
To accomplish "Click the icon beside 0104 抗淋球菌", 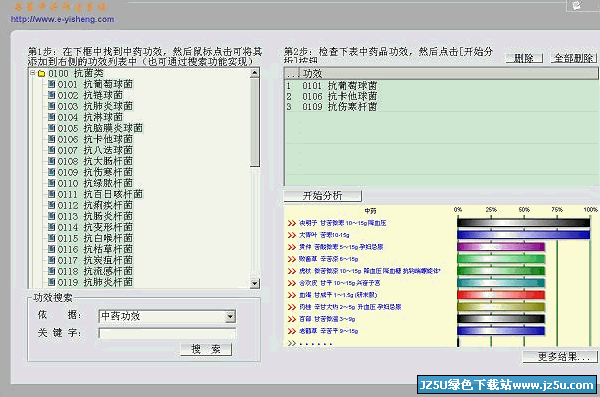I will [x=52, y=117].
